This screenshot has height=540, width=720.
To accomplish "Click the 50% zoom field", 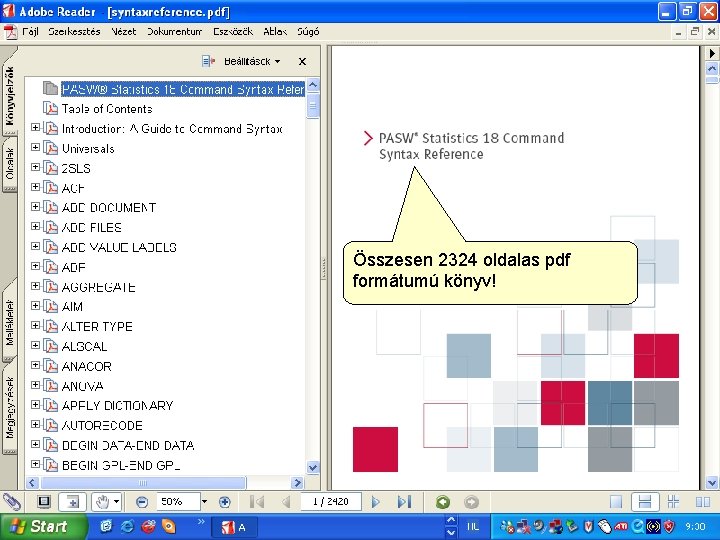I will point(178,502).
